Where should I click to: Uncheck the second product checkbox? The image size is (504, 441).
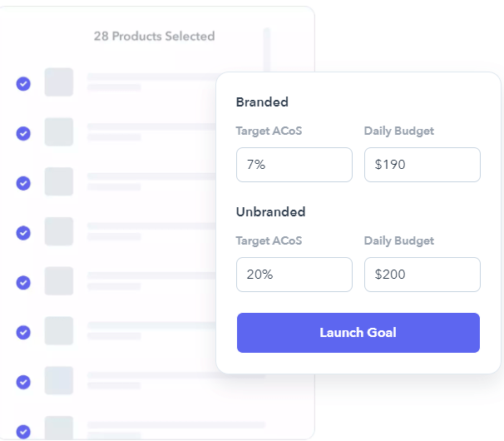(23, 133)
